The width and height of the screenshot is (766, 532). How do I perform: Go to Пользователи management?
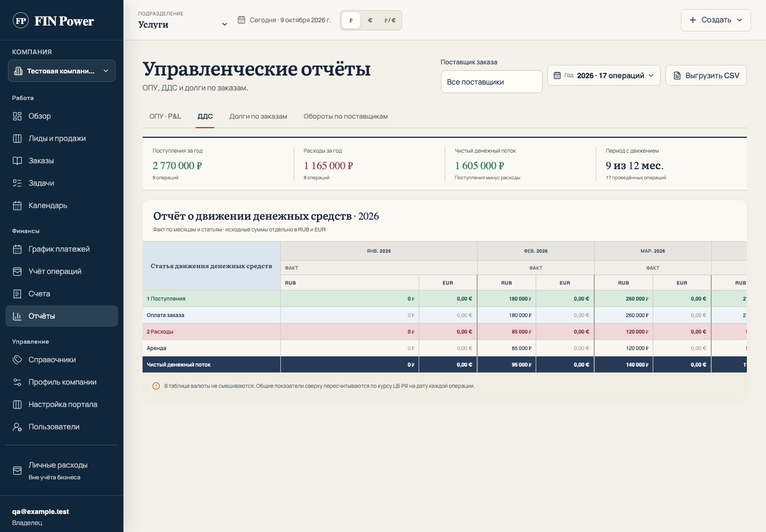(62, 427)
